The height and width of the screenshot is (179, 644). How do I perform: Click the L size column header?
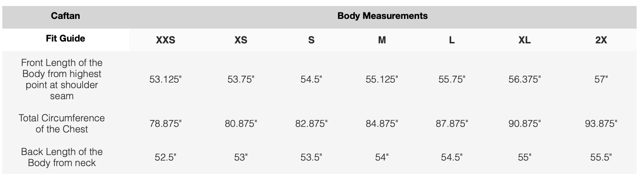[x=452, y=40]
